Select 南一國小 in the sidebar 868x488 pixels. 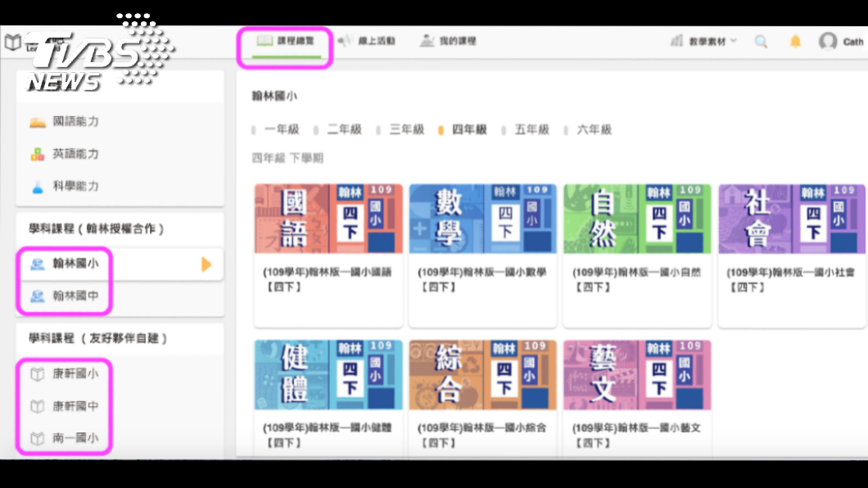click(76, 438)
